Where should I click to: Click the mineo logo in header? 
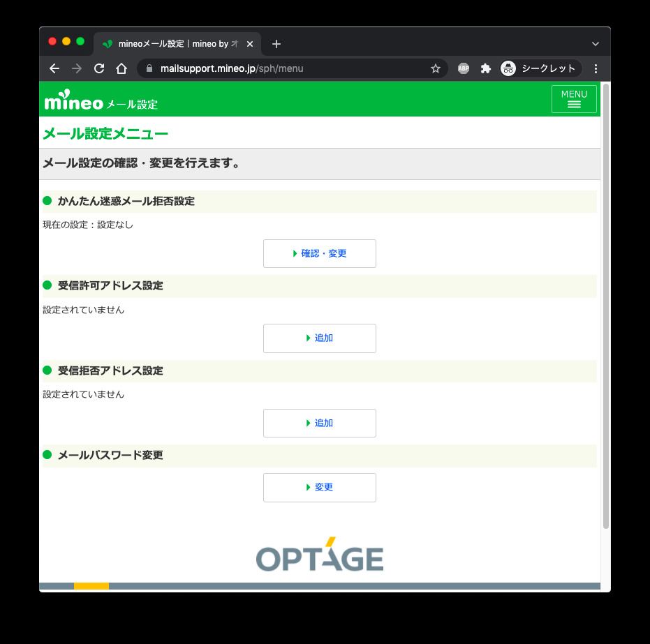pos(74,100)
